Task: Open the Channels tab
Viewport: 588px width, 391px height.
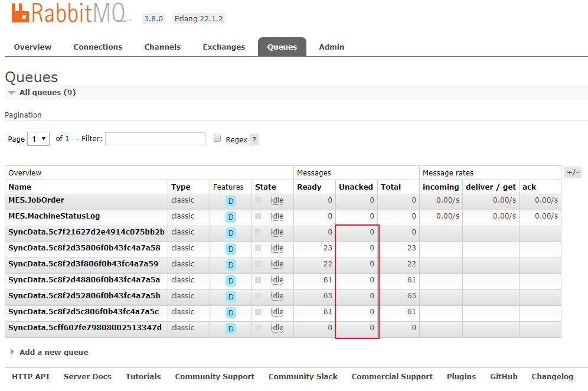Action: click(x=162, y=47)
